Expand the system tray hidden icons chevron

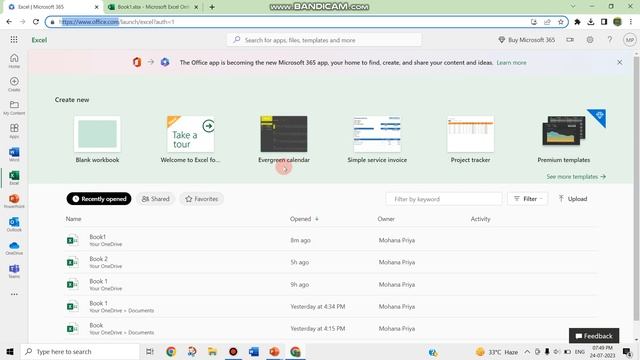click(x=527, y=351)
